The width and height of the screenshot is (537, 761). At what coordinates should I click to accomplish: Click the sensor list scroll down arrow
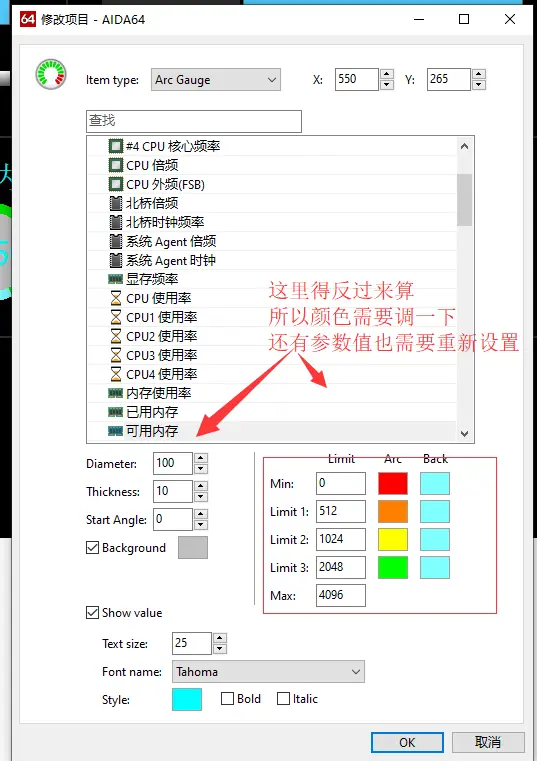465,433
